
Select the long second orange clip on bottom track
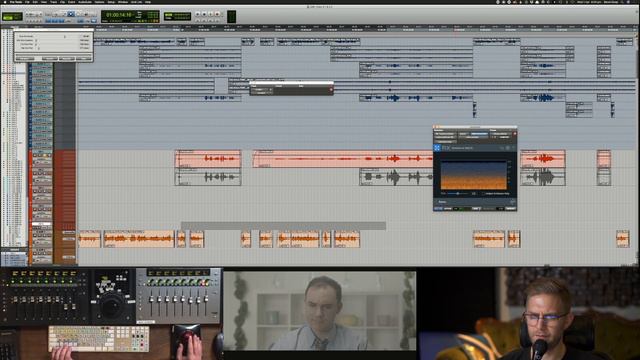coord(139,239)
